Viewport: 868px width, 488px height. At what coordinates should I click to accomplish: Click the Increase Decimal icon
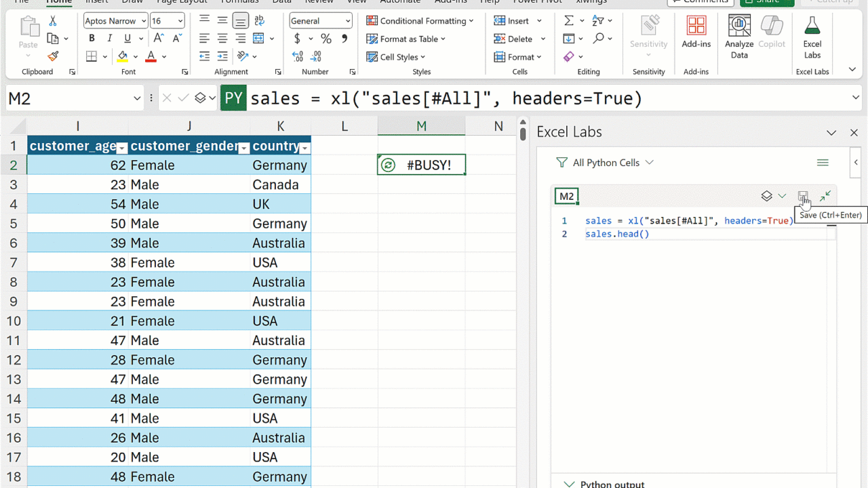click(298, 57)
